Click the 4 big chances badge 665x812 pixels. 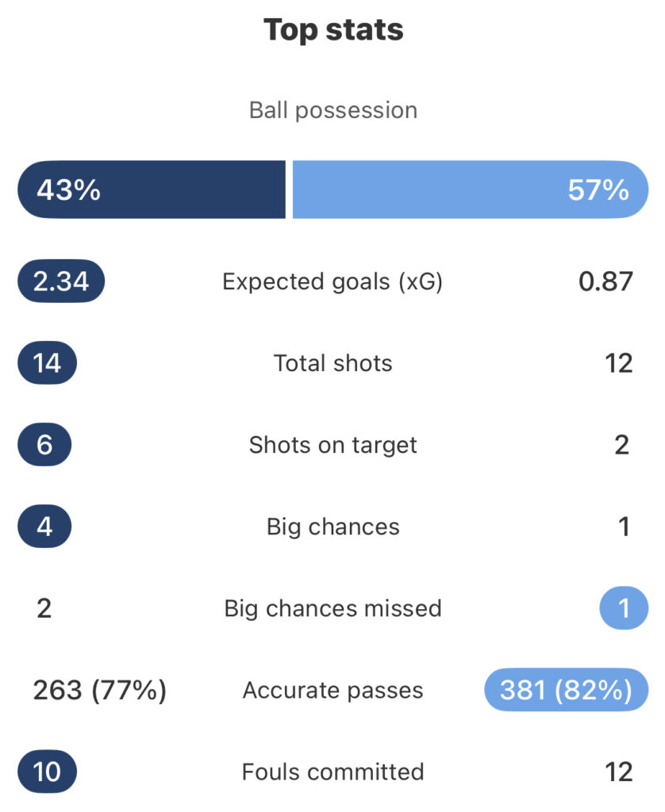coord(44,527)
